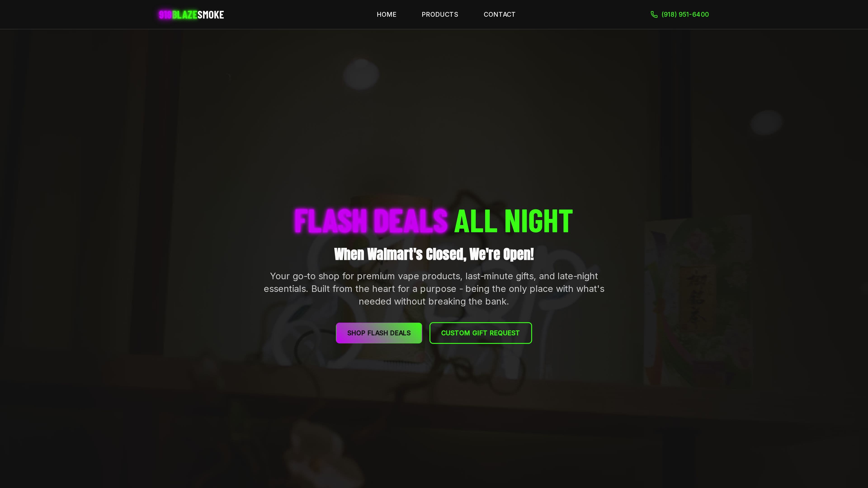Click the "When Walmart's Closed, We're Open!" subheading

pos(434,254)
